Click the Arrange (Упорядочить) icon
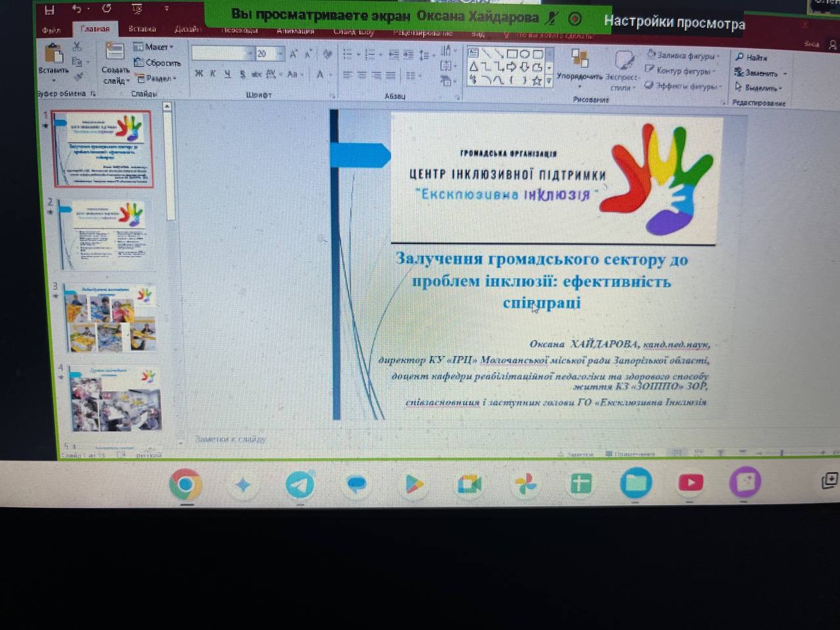The image size is (840, 630). [x=579, y=59]
